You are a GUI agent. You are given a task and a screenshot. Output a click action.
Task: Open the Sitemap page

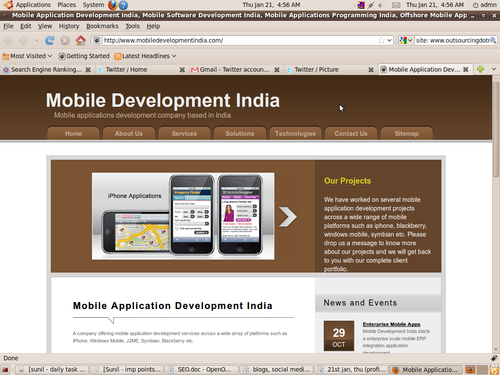tap(406, 133)
